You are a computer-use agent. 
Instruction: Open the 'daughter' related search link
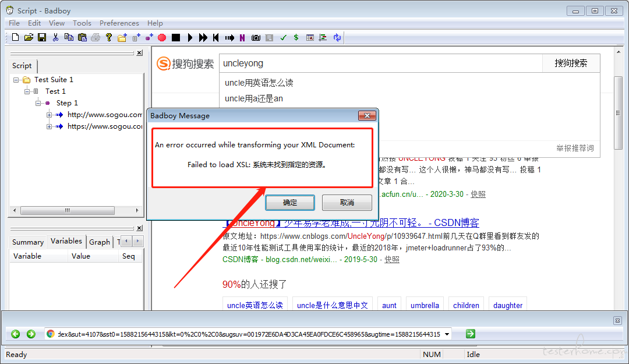[508, 305]
